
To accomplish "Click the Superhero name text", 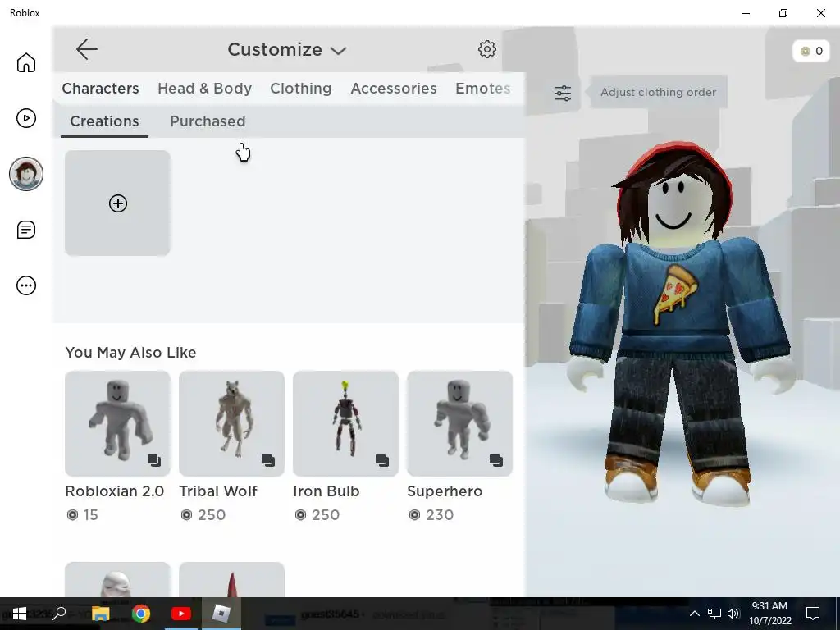I will click(x=445, y=491).
